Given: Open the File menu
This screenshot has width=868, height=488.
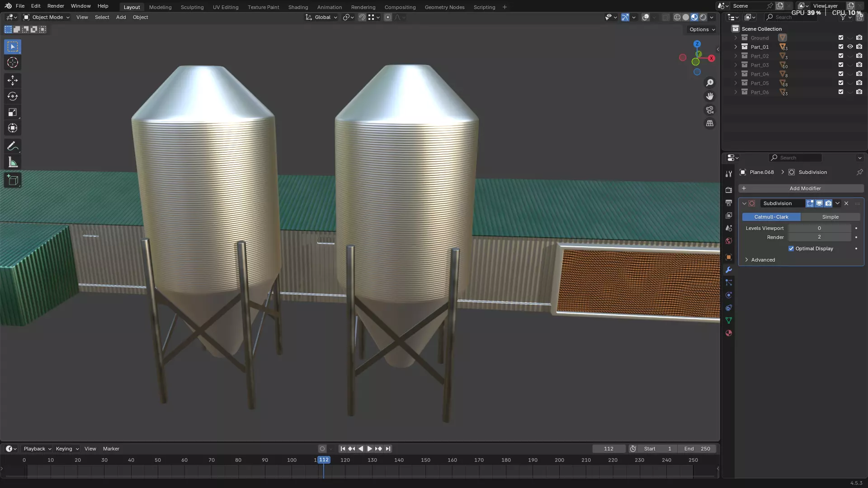Looking at the screenshot, I should 20,6.
